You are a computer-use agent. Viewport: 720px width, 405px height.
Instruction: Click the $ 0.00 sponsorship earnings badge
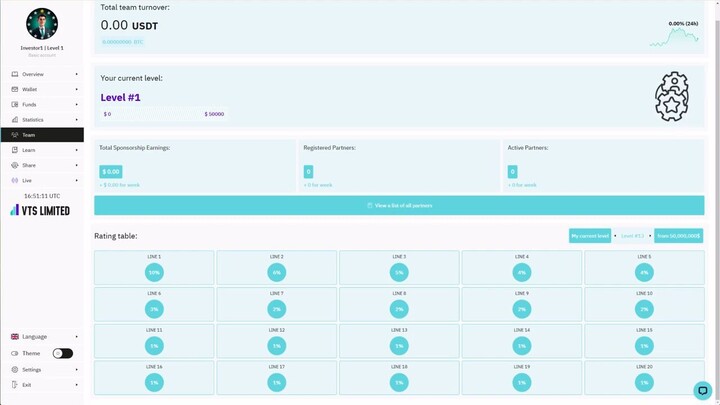[x=111, y=171]
